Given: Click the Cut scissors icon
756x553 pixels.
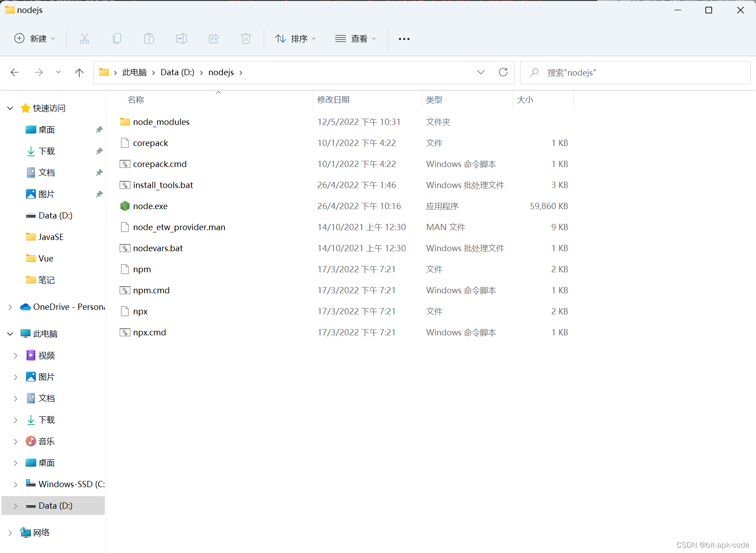Looking at the screenshot, I should [x=84, y=39].
